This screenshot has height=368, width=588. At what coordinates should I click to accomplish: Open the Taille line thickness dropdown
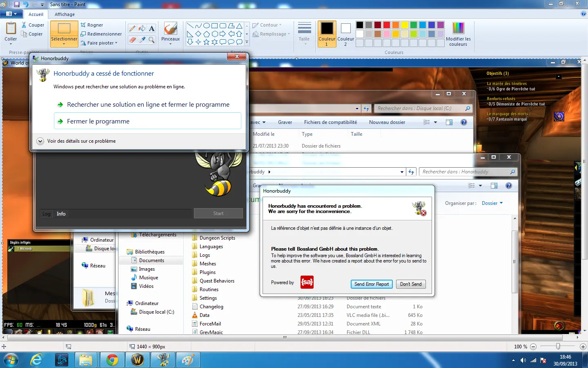(304, 34)
